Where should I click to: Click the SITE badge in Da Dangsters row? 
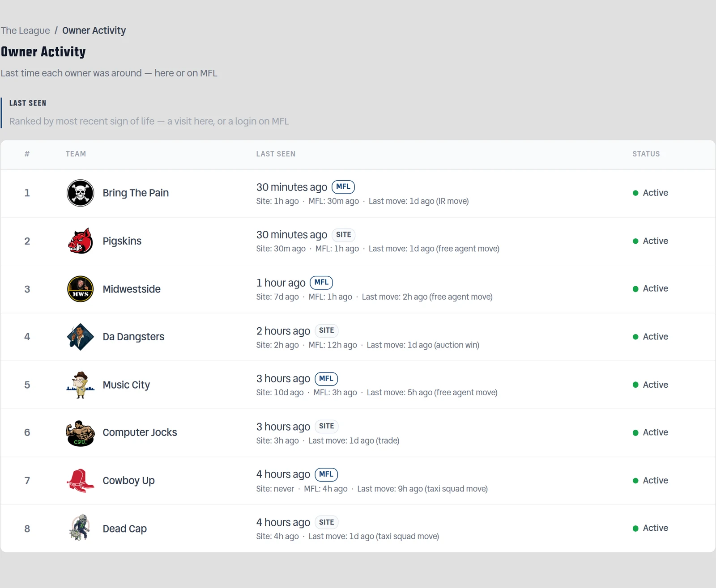[326, 330]
